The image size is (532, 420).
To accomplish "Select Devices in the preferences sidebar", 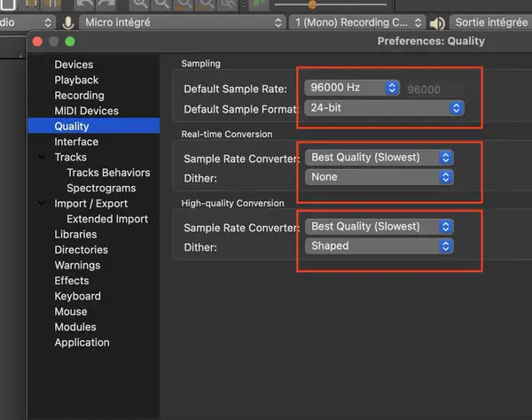I will [x=74, y=65].
